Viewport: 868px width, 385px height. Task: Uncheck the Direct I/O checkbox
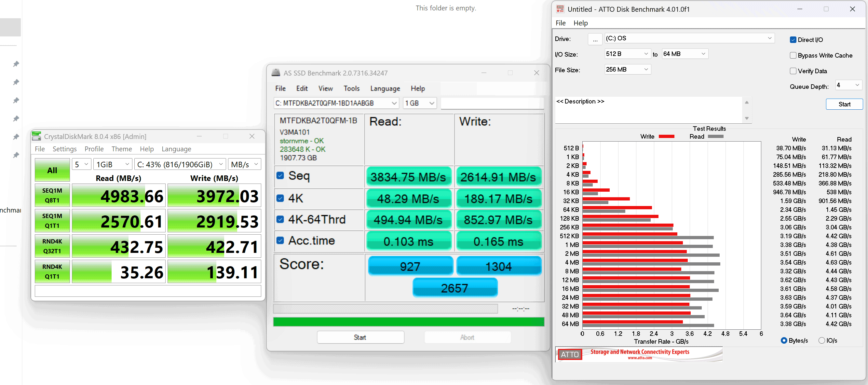[x=793, y=40]
